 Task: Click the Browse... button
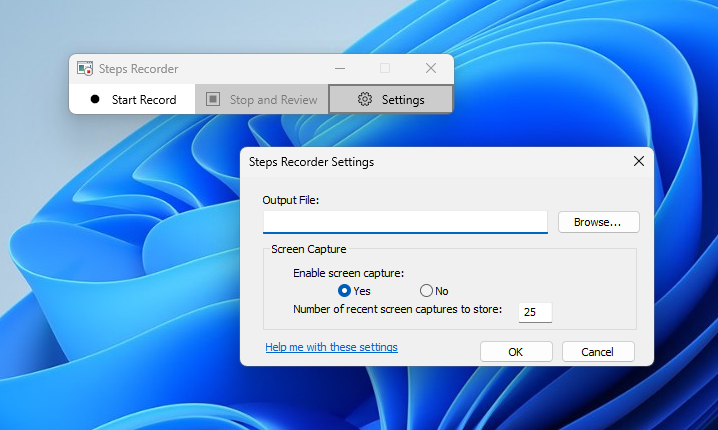tap(598, 222)
